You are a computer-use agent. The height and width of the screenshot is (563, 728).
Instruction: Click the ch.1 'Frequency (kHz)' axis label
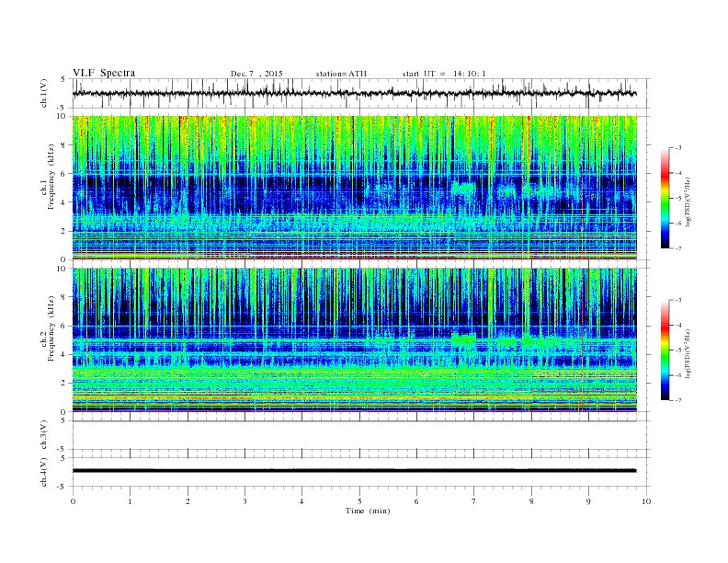coord(51,177)
